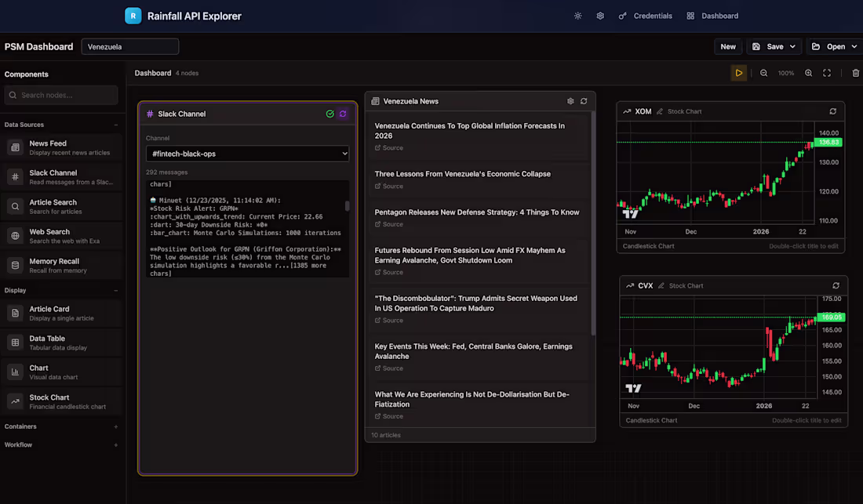Select the Stock Chart component icon

click(16, 401)
